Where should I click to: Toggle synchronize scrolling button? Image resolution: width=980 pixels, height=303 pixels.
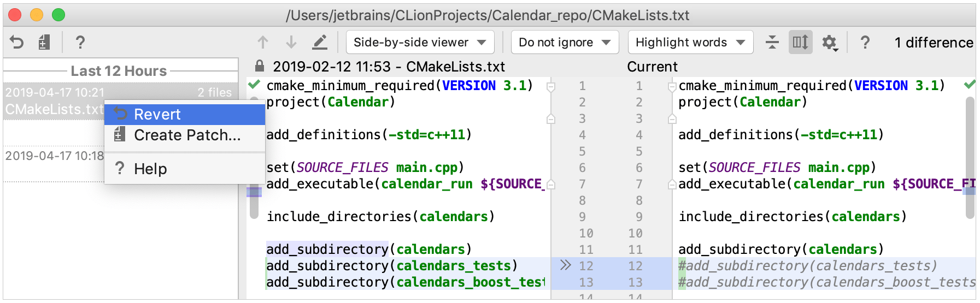coord(800,42)
